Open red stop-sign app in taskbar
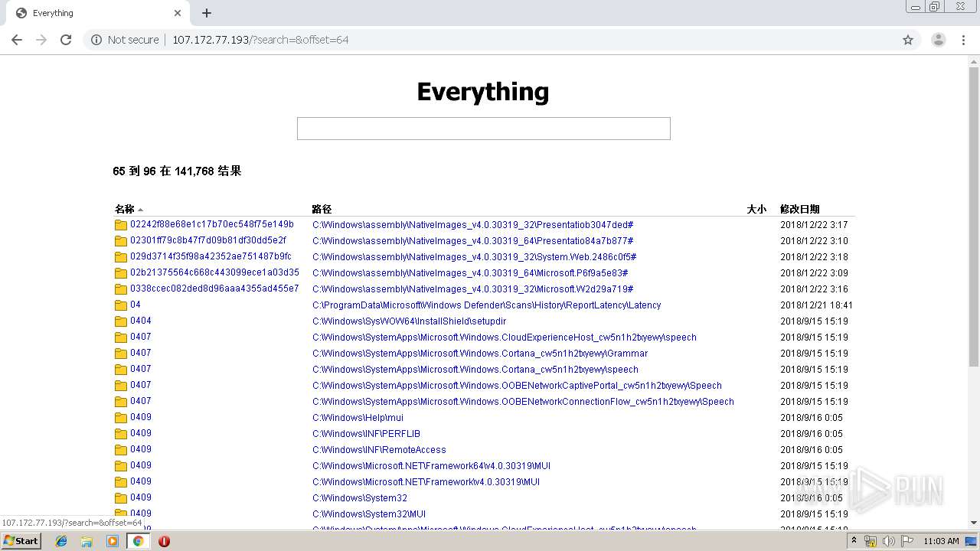The image size is (980, 551). click(x=164, y=541)
